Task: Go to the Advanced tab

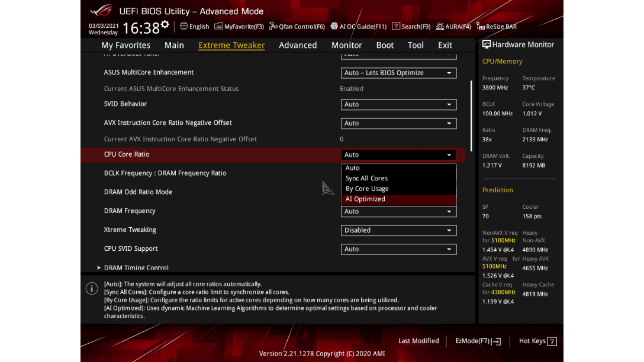Action: [298, 45]
